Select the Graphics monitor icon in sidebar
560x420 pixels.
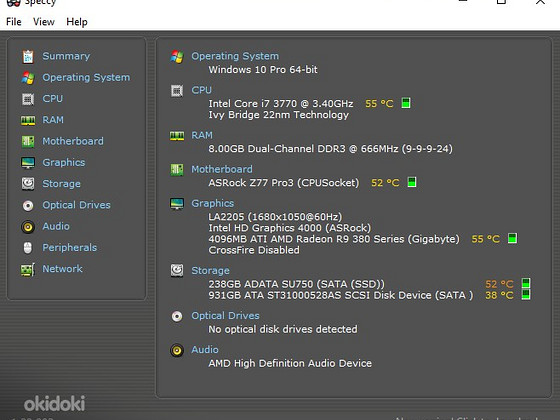click(x=28, y=163)
